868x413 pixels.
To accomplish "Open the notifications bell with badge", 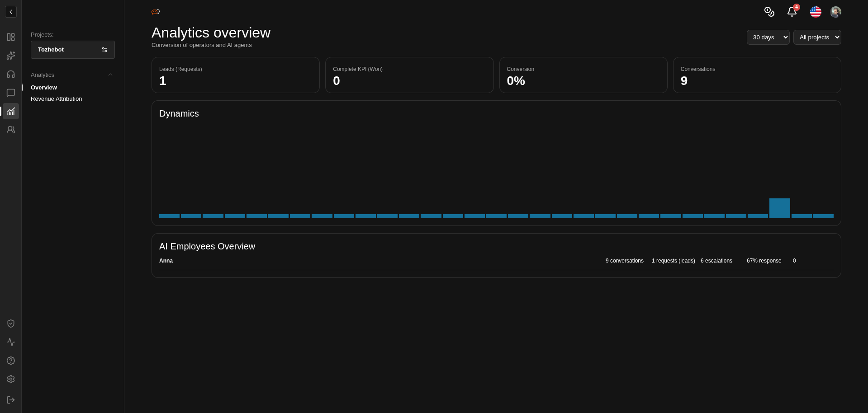I will pyautogui.click(x=792, y=12).
